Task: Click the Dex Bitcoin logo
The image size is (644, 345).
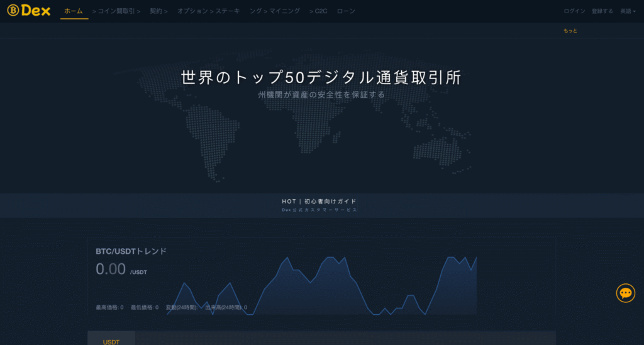Action: [x=29, y=11]
